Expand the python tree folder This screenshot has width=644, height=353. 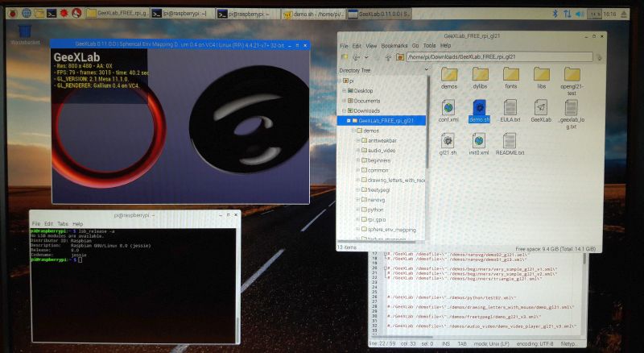pyautogui.click(x=357, y=210)
